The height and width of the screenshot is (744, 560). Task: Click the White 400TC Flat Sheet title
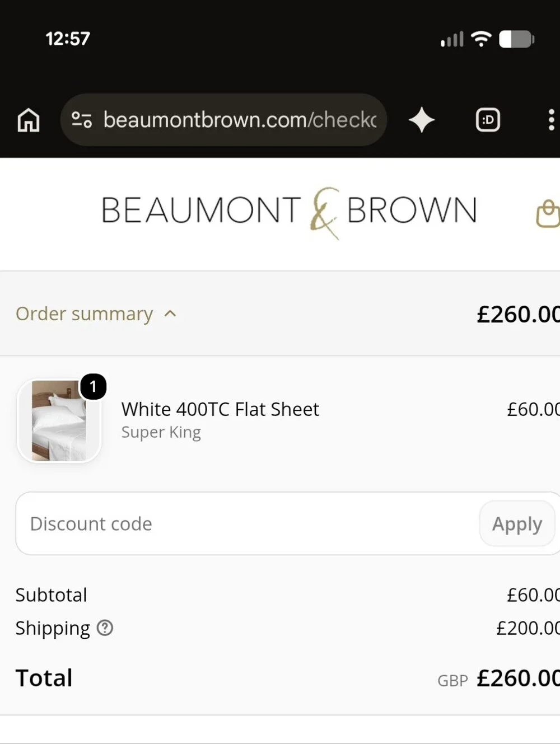click(220, 409)
